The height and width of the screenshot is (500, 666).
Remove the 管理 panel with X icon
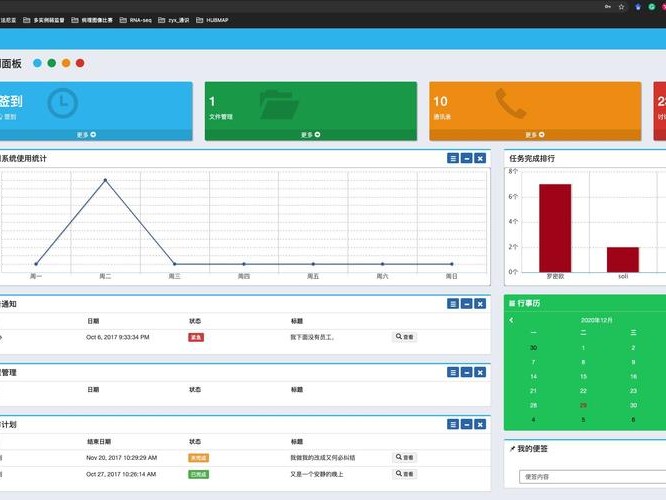[x=480, y=373]
